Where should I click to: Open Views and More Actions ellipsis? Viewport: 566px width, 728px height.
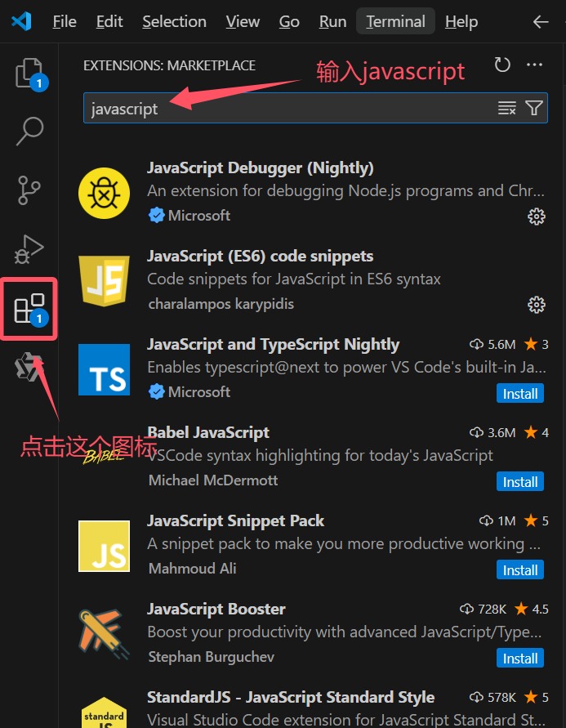tap(534, 65)
